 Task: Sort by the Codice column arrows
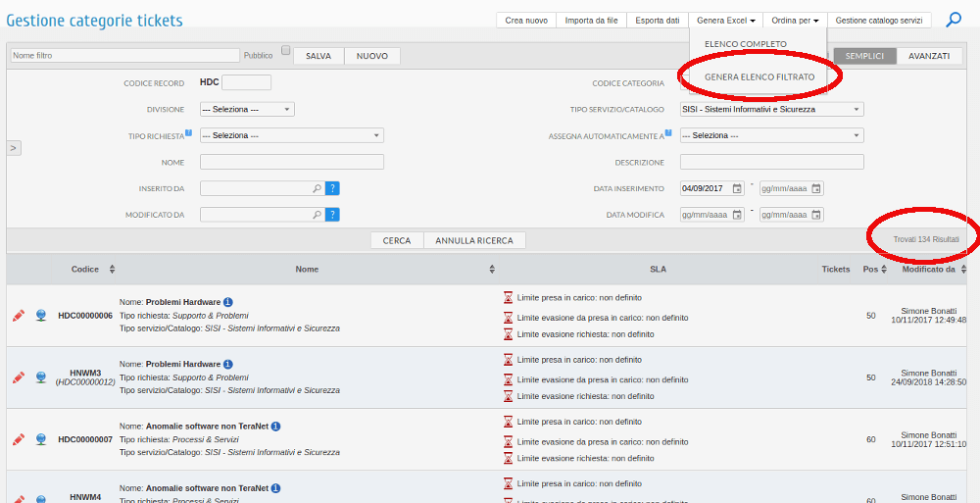click(x=112, y=269)
